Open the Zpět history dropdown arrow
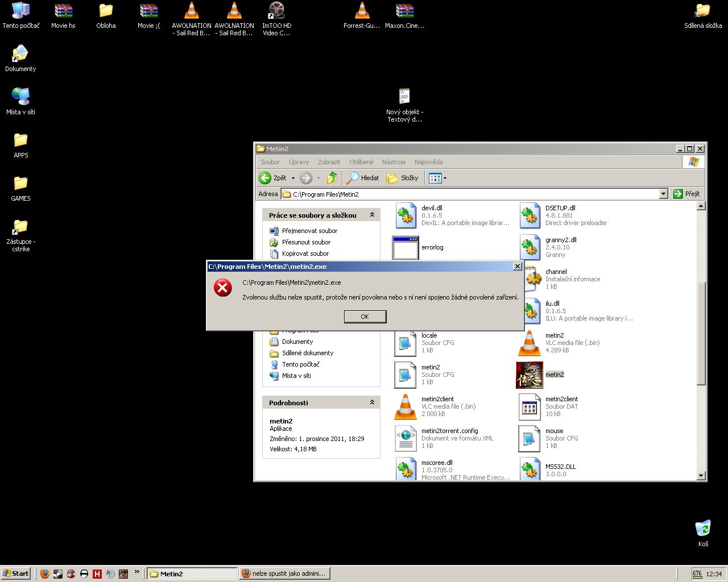The image size is (728, 582). 293,178
